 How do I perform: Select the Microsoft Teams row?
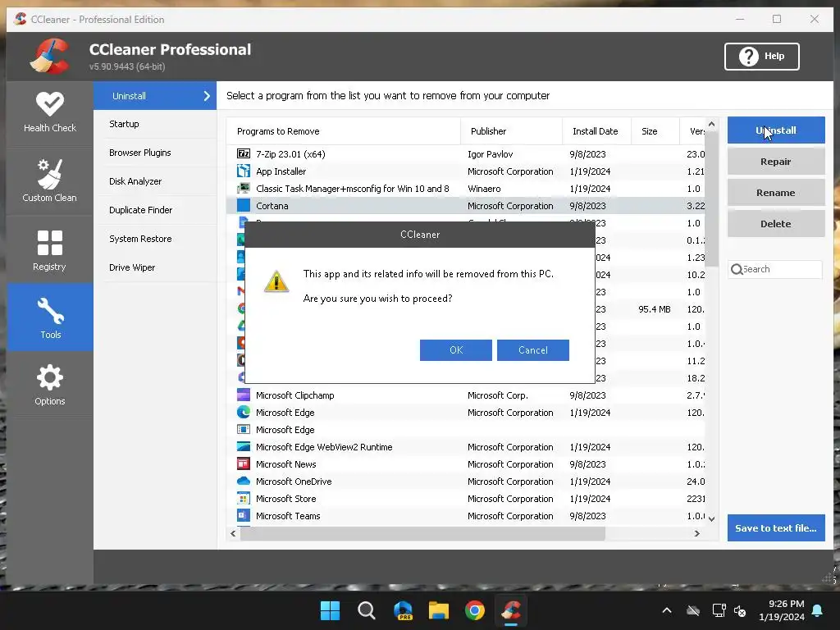click(x=466, y=515)
